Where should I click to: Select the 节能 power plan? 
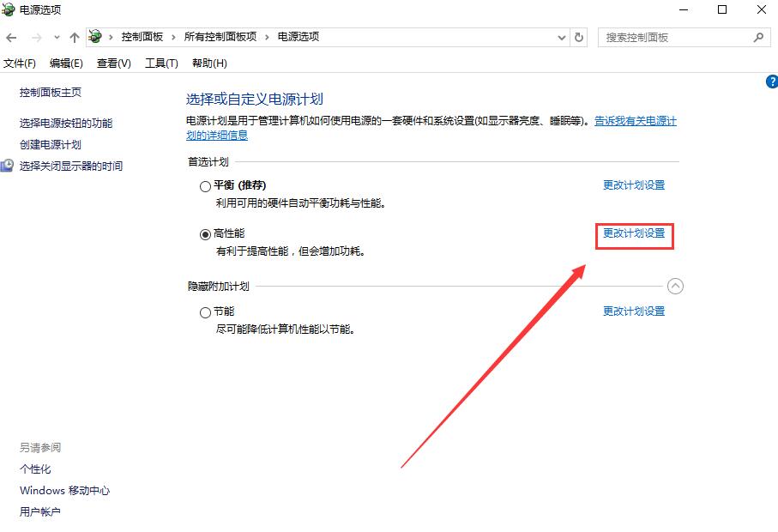206,311
